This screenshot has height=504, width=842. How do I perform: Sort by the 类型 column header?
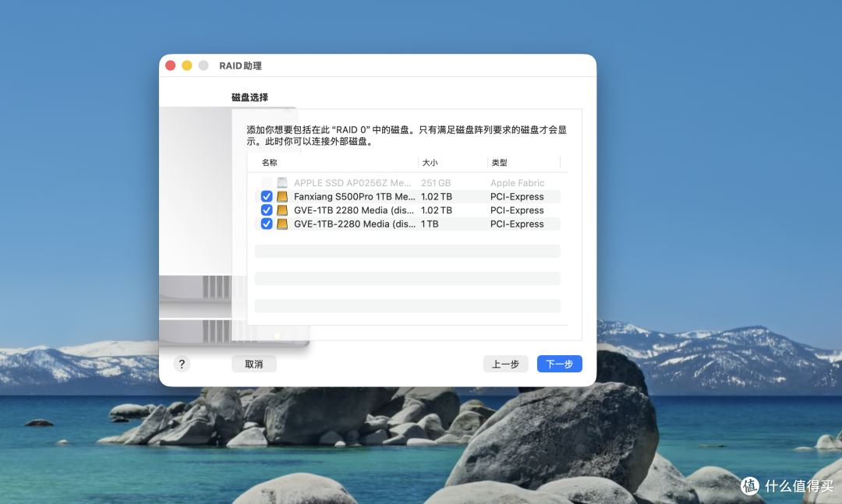click(500, 163)
